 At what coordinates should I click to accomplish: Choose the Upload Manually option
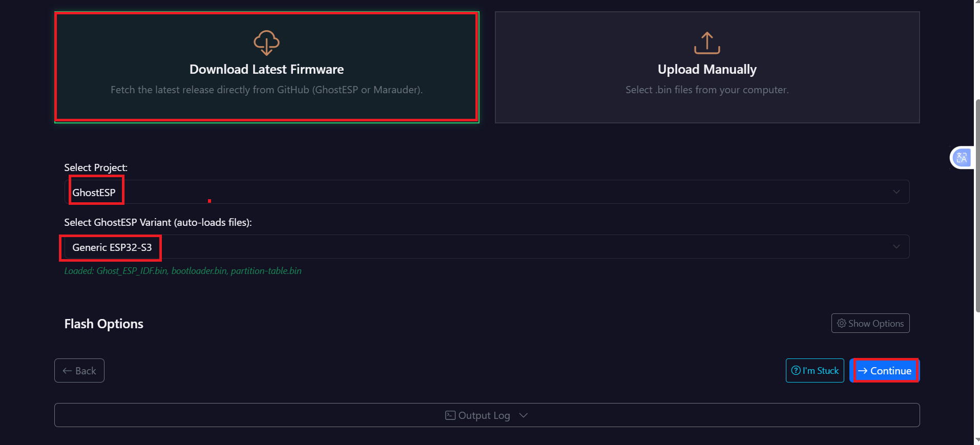coord(707,69)
